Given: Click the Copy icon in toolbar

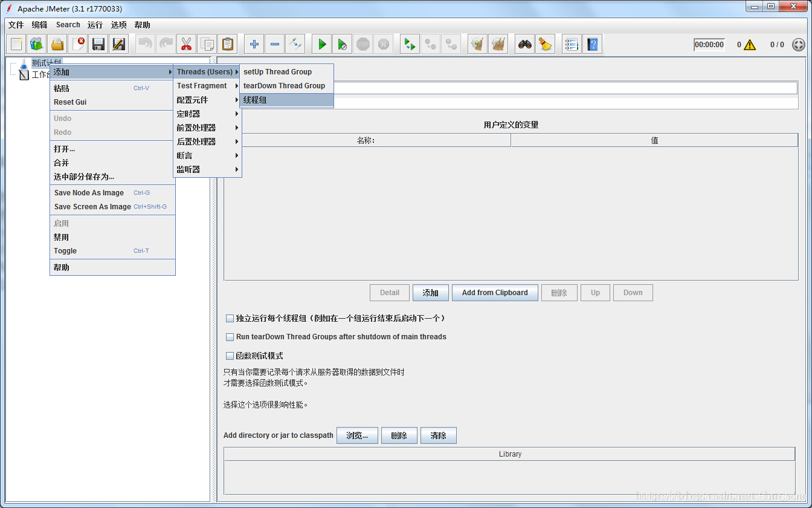Looking at the screenshot, I should click(x=207, y=44).
